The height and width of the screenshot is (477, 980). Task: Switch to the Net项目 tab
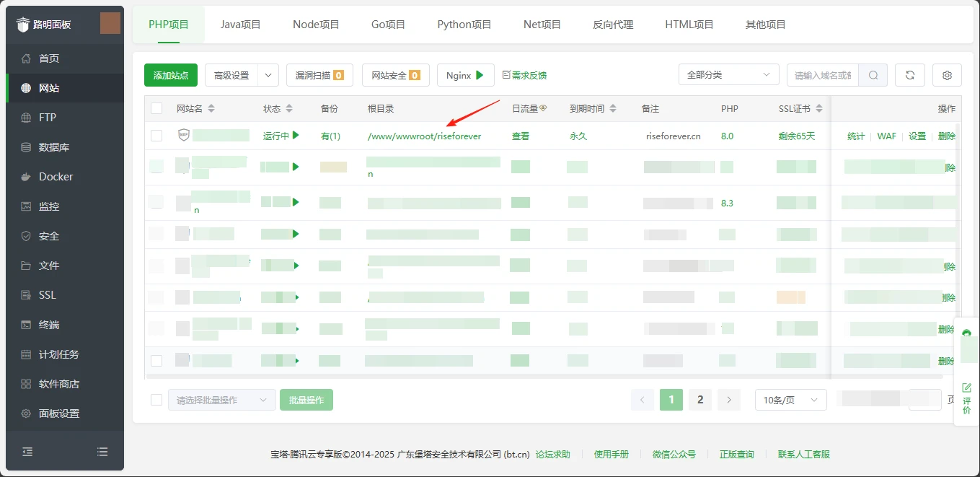point(542,25)
